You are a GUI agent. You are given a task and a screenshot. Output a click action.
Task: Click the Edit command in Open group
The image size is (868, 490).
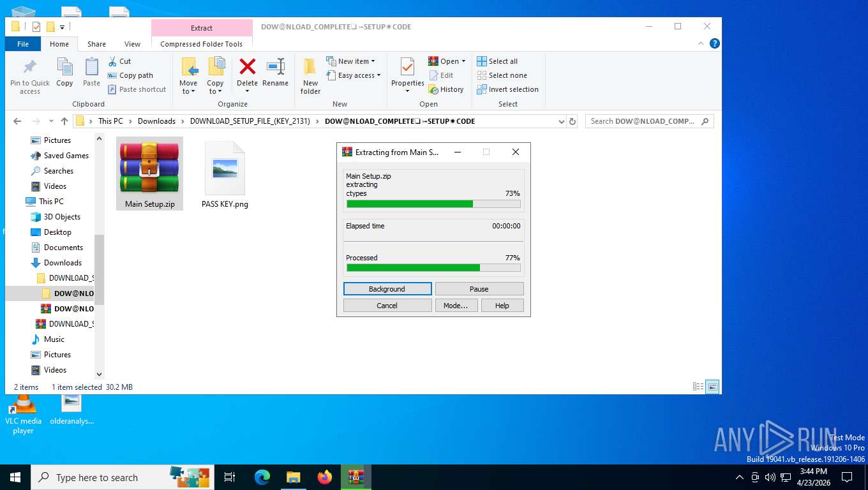click(x=441, y=75)
